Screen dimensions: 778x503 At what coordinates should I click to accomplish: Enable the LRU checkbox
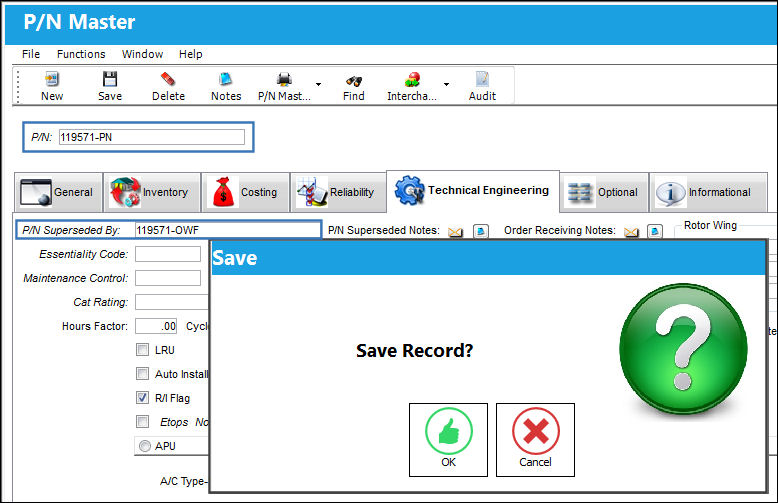click(142, 350)
